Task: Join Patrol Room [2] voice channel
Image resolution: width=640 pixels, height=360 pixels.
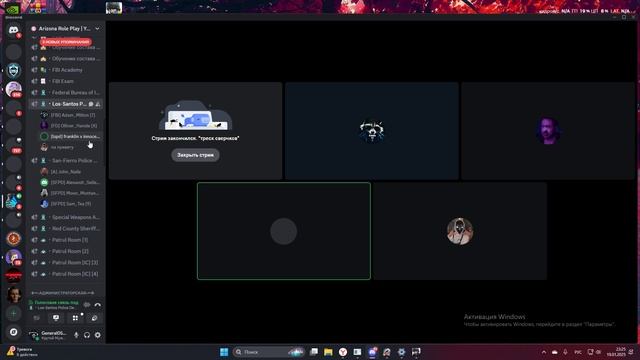Action: 66,251
